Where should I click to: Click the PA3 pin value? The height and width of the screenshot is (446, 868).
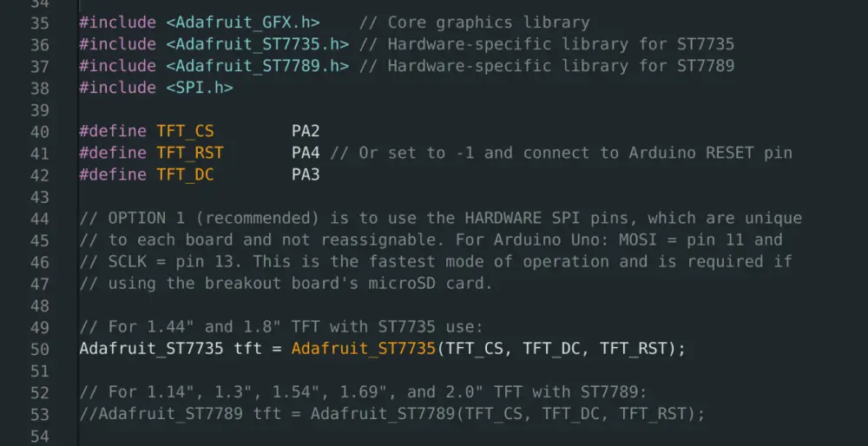pos(306,175)
